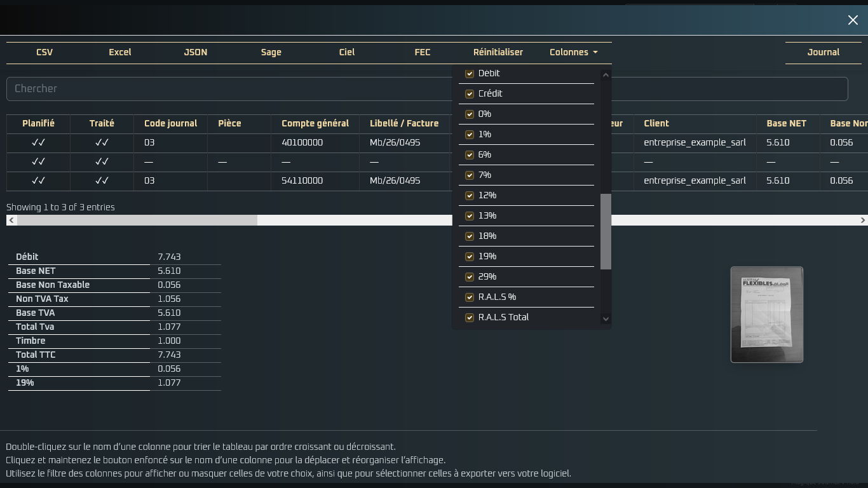The height and width of the screenshot is (488, 868).
Task: Click the table's right scroll arrow
Action: click(x=862, y=220)
